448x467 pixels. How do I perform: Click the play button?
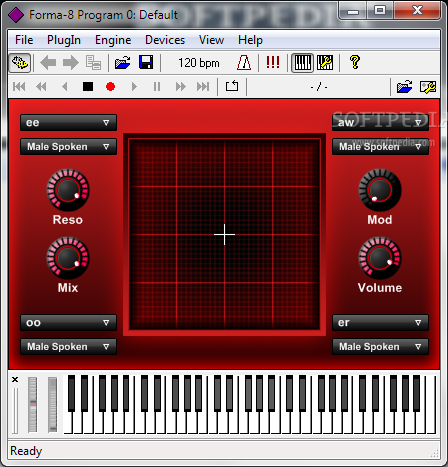point(134,87)
